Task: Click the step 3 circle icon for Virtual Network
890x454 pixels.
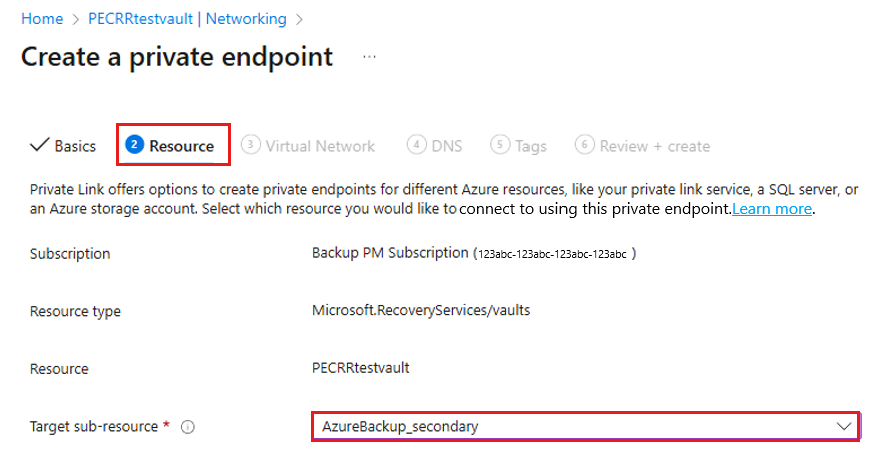Action: click(x=251, y=145)
